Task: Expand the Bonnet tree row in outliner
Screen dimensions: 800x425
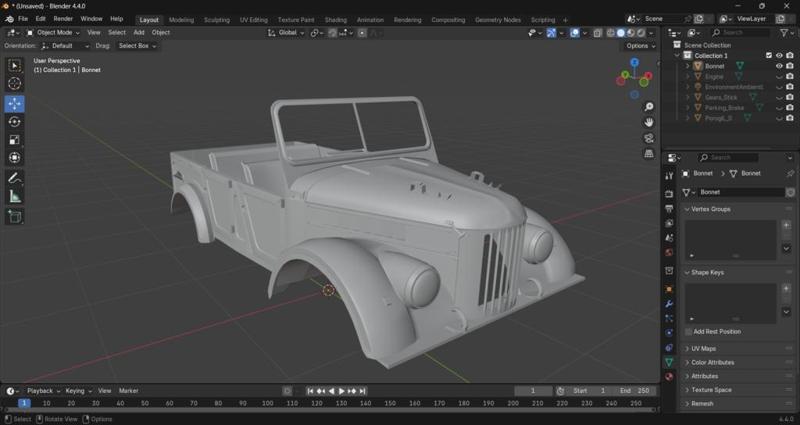Action: point(687,66)
